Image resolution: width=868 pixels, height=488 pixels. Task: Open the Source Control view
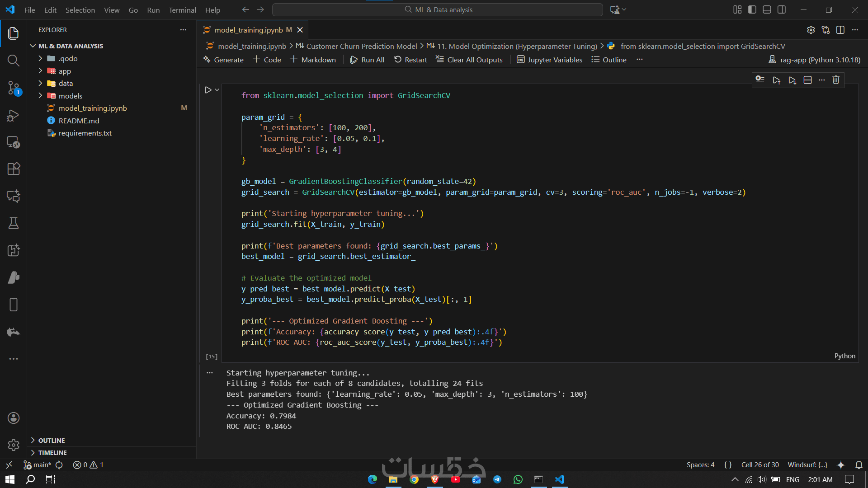(14, 88)
